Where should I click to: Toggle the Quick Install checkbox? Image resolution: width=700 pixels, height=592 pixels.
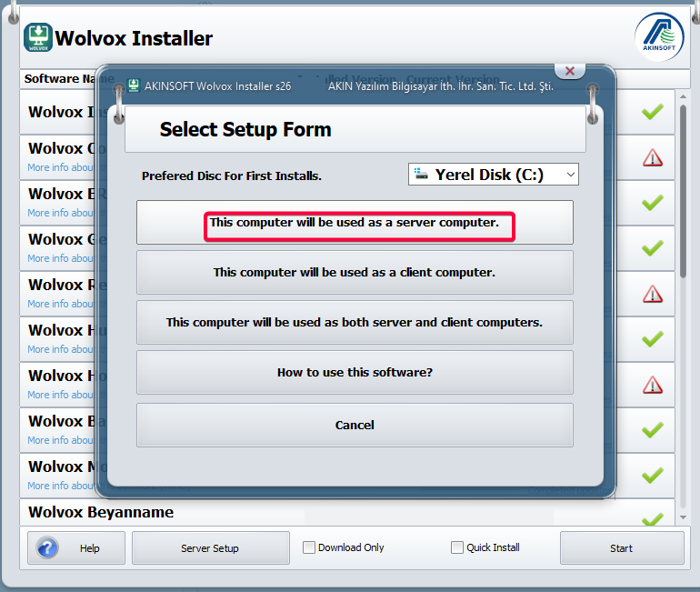tap(457, 547)
